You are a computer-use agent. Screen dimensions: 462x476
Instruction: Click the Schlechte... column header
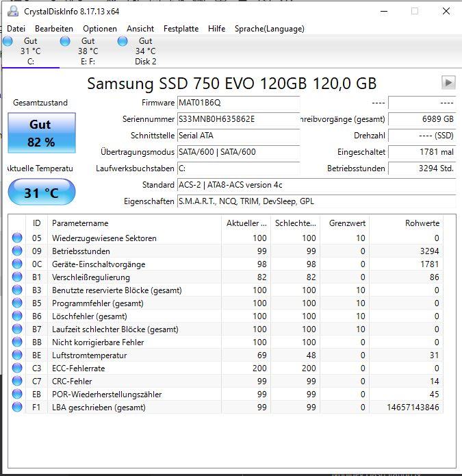[295, 223]
